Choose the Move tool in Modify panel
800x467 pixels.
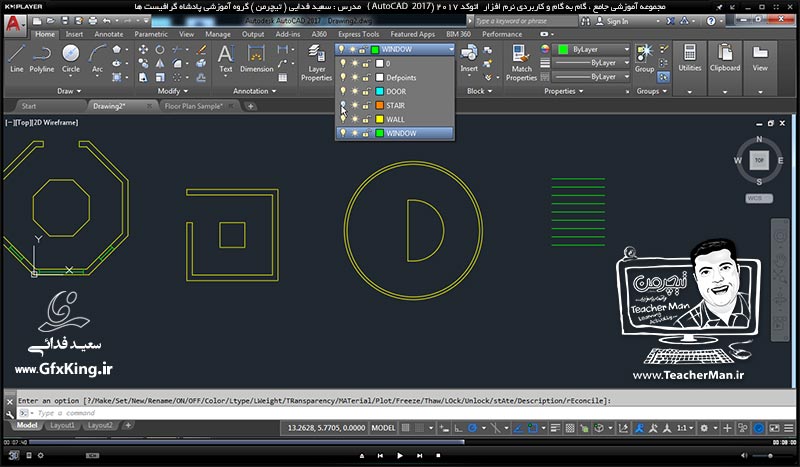pos(143,50)
